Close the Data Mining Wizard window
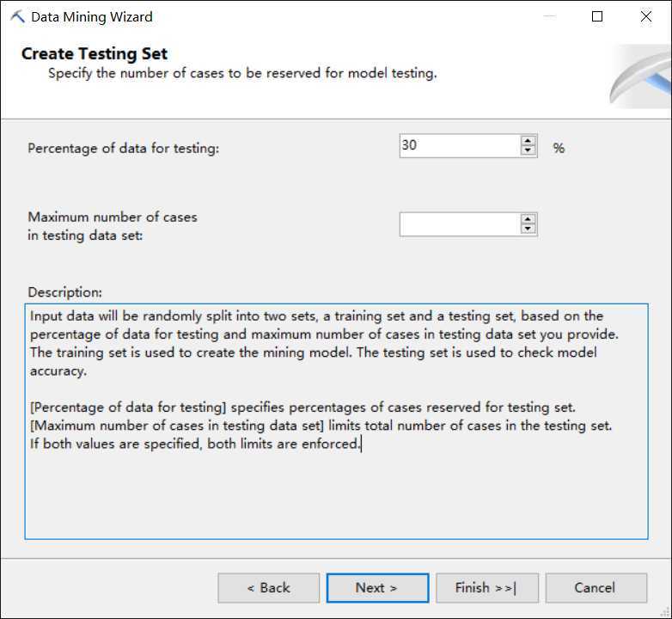The height and width of the screenshot is (619, 672). pos(646,16)
